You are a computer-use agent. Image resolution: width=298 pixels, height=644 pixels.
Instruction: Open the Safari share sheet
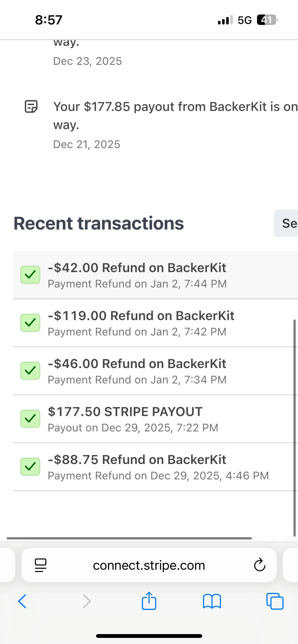click(x=149, y=601)
